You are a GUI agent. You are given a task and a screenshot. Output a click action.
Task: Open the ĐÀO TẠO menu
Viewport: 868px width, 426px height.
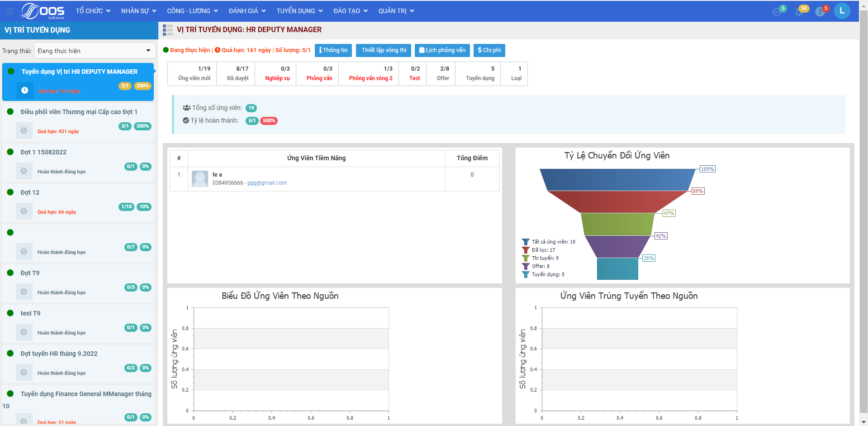pos(351,11)
